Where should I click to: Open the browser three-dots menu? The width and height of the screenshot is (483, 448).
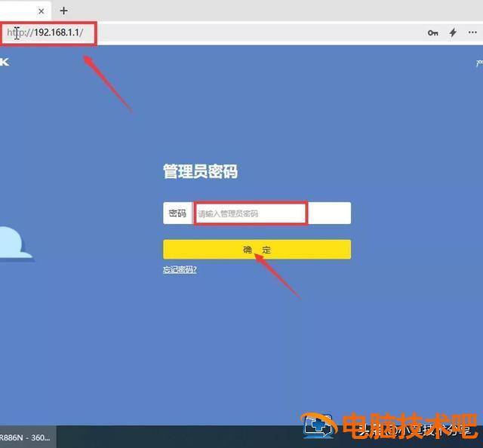pyautogui.click(x=472, y=32)
